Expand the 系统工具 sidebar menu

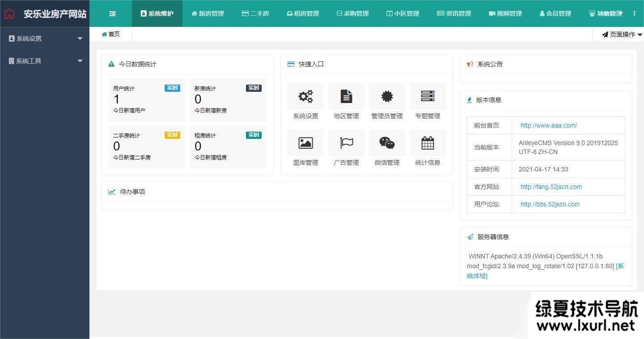click(x=45, y=61)
